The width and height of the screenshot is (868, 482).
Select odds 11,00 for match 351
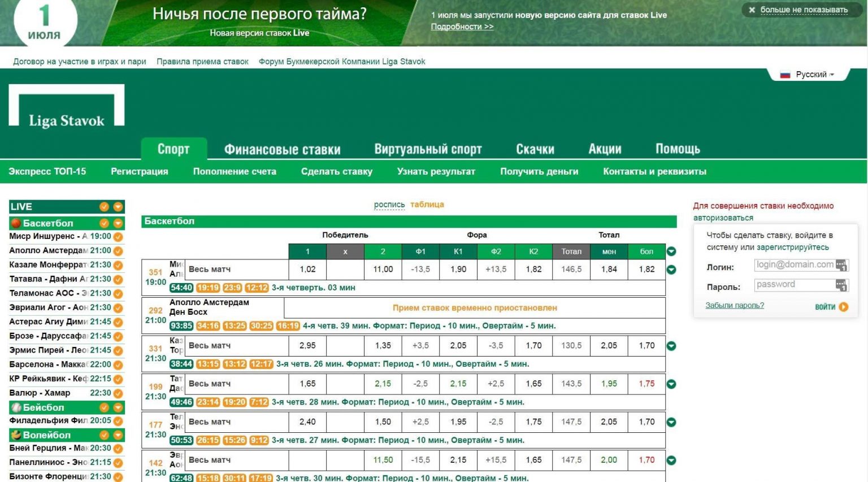point(383,270)
